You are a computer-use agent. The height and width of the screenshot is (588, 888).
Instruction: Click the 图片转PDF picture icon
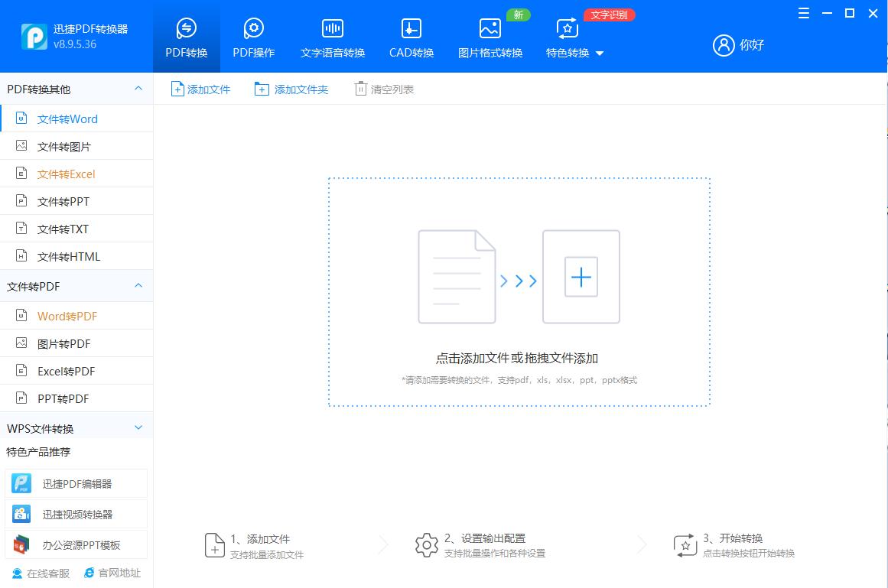pyautogui.click(x=21, y=343)
